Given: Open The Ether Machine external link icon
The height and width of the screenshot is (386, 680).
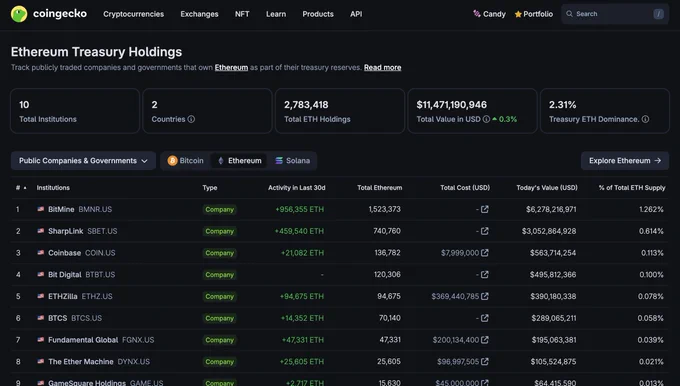Looking at the screenshot, I should (485, 361).
